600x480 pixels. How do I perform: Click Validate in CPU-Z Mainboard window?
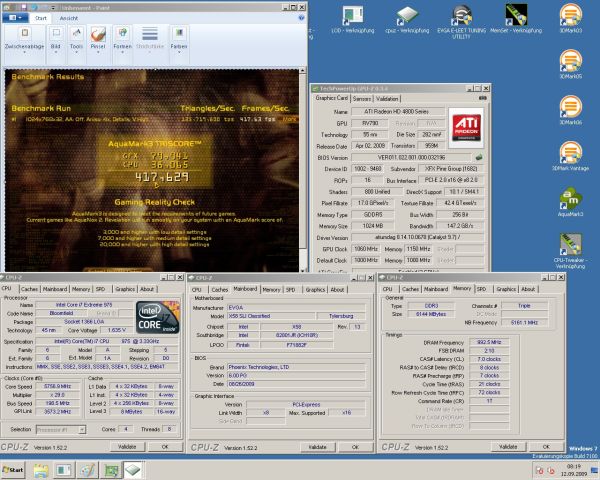(318, 447)
